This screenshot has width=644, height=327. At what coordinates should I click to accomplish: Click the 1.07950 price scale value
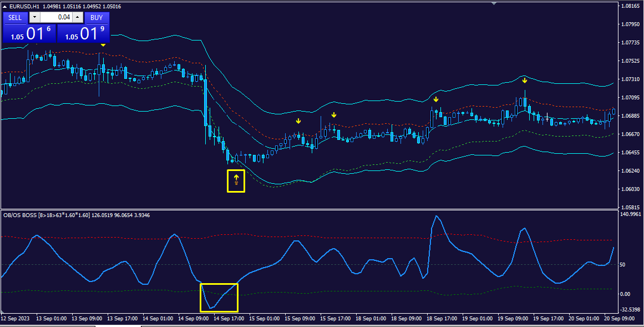click(x=631, y=24)
